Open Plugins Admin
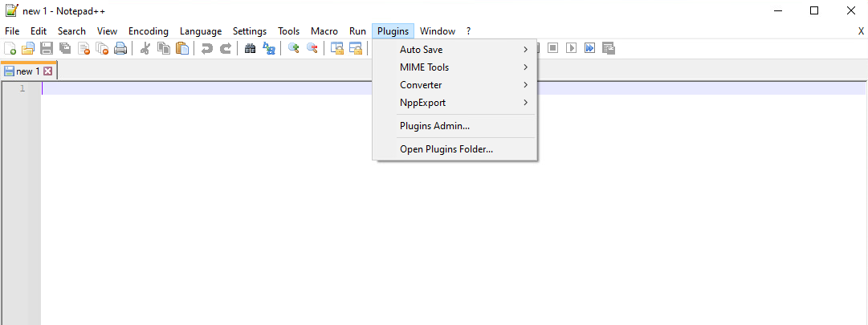 (454, 126)
